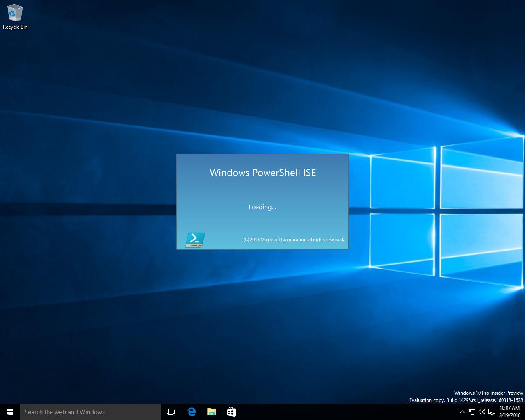Click the Microsoft Corporation copyright text
Image resolution: width=525 pixels, height=420 pixels.
(294, 240)
